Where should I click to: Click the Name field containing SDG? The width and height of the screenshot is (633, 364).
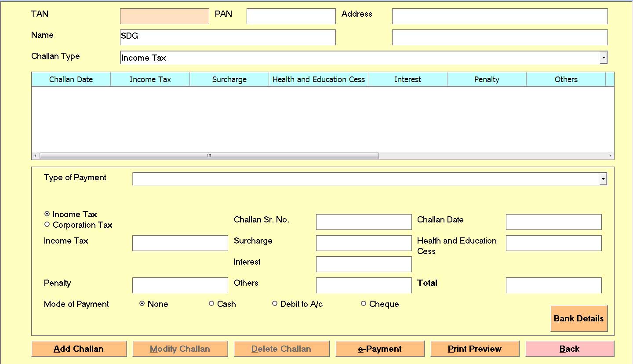(x=228, y=37)
